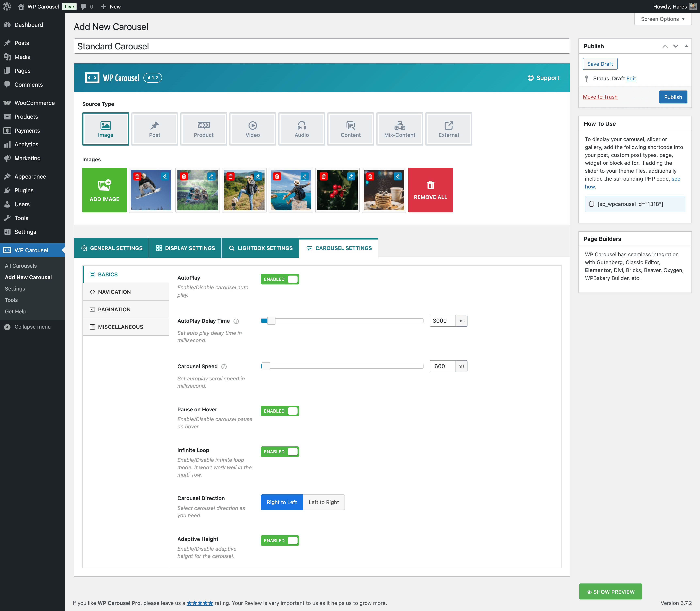Click the AutoPlay delay 3000 ms field

[442, 321]
